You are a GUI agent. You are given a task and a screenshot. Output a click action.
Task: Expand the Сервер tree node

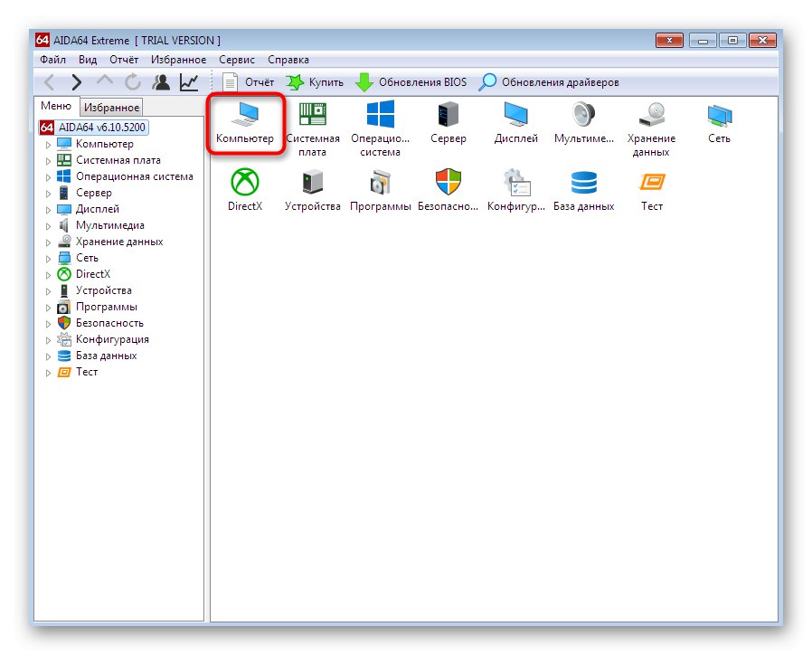[x=48, y=194]
